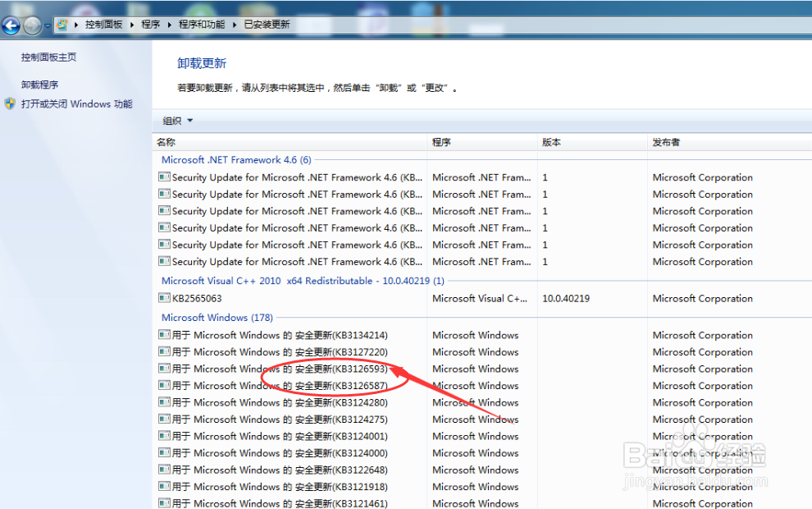Collapse Microsoft Visual C++ 2010 x64 Redistributable group
Image resolution: width=812 pixels, height=509 pixels.
tap(303, 281)
